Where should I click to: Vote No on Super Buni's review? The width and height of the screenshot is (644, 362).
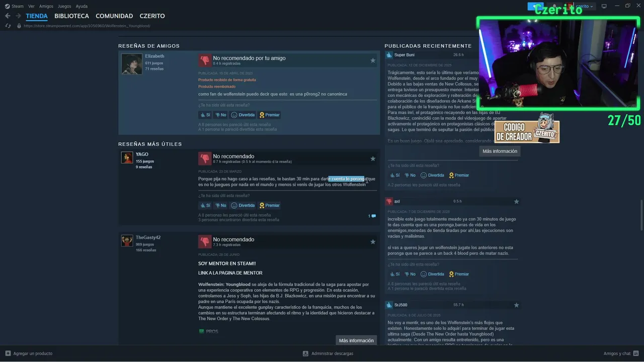point(411,175)
